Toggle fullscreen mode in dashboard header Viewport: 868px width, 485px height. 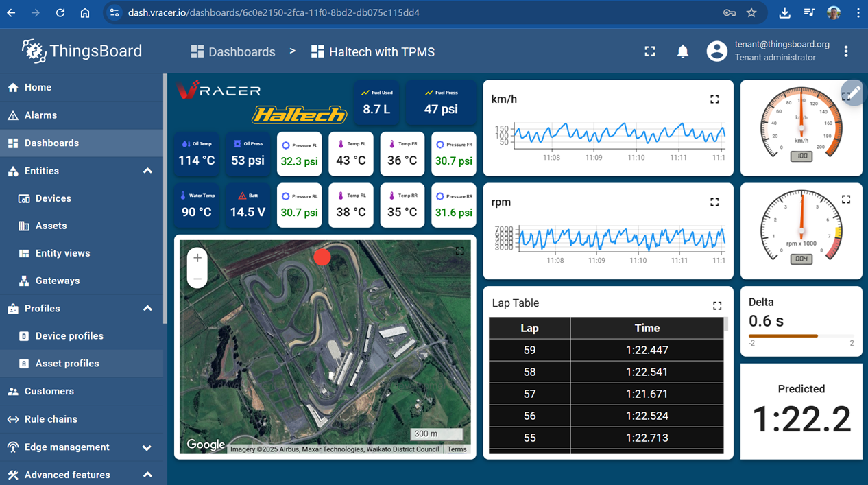(650, 51)
